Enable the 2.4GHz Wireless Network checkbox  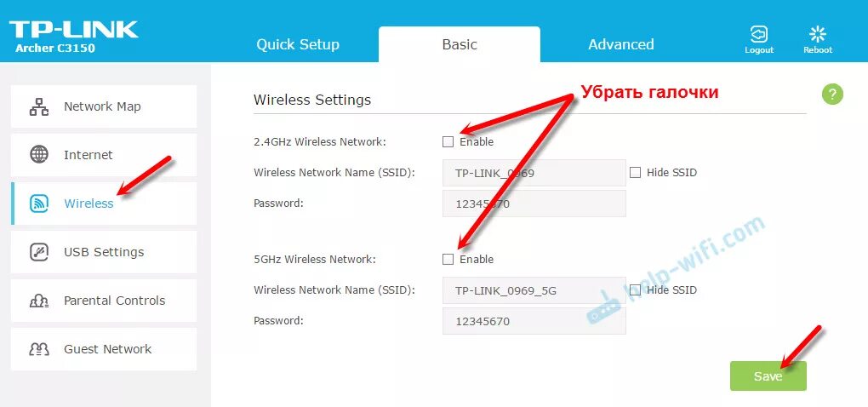pos(448,141)
